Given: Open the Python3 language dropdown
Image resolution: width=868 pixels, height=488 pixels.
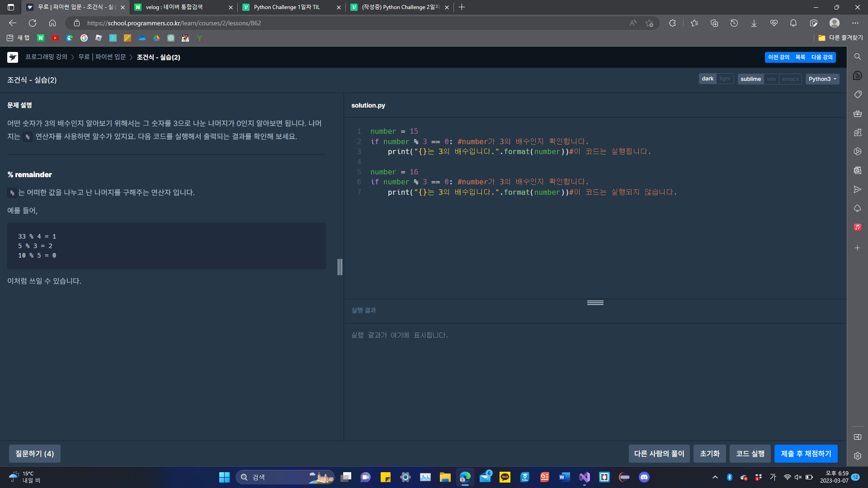Looking at the screenshot, I should 822,79.
